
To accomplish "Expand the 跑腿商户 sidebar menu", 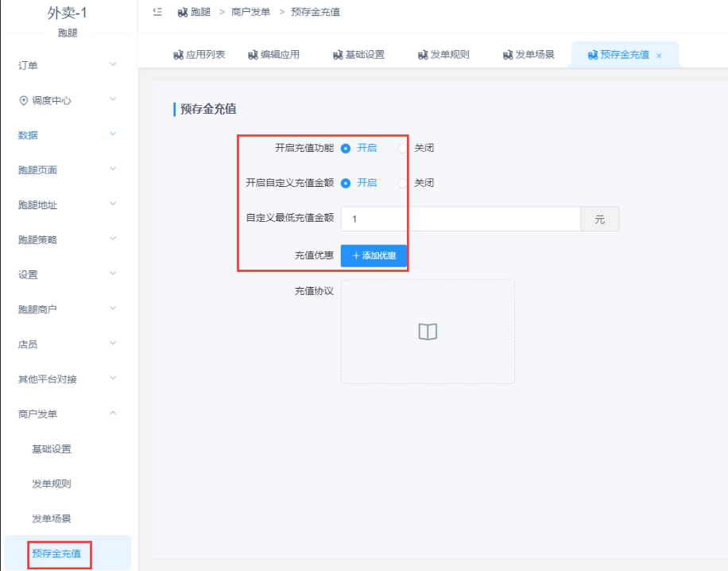I will point(68,309).
